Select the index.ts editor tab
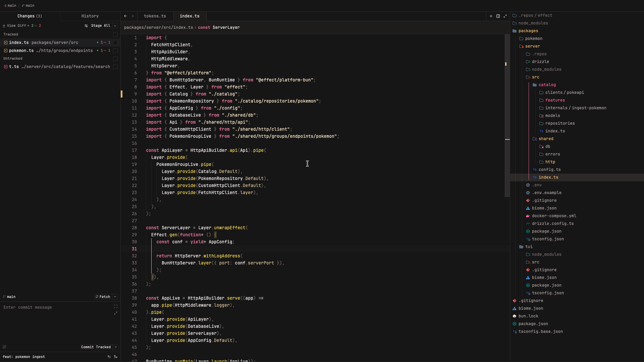644x362 pixels. click(x=190, y=16)
